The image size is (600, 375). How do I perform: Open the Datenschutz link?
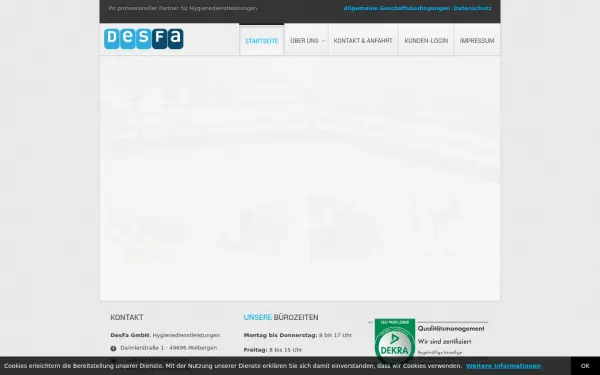point(472,8)
